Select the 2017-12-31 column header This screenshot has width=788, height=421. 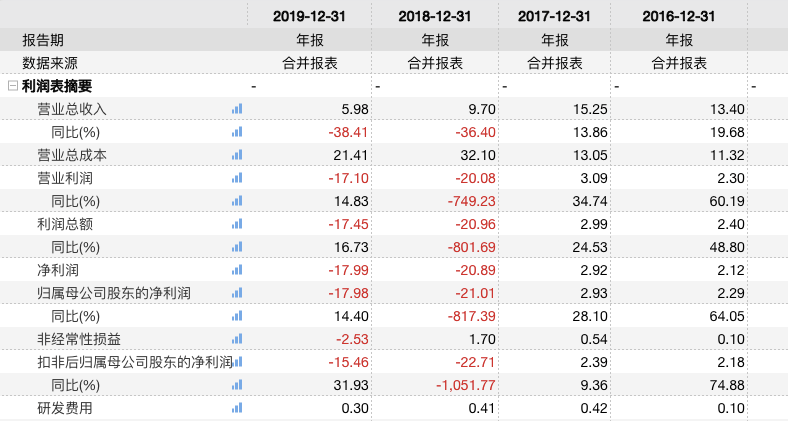(x=554, y=17)
